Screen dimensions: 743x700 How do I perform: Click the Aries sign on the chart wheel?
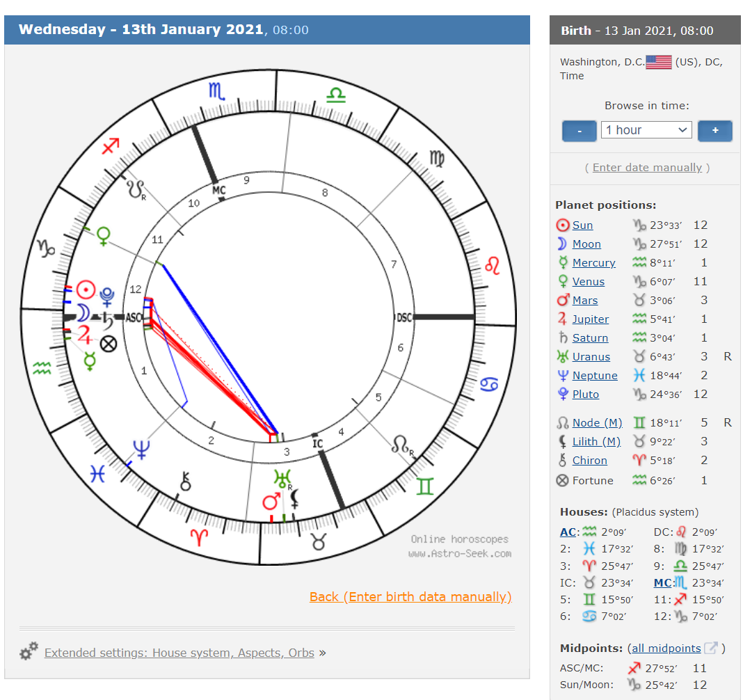[199, 537]
